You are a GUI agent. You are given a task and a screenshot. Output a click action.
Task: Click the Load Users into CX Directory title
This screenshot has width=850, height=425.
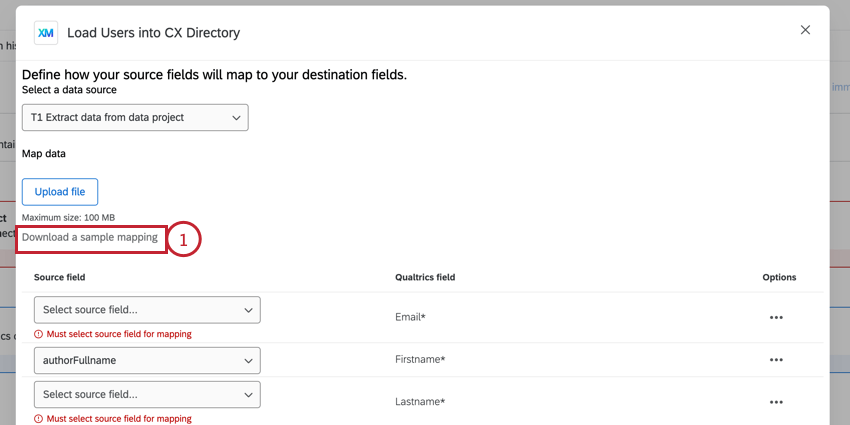coord(153,33)
